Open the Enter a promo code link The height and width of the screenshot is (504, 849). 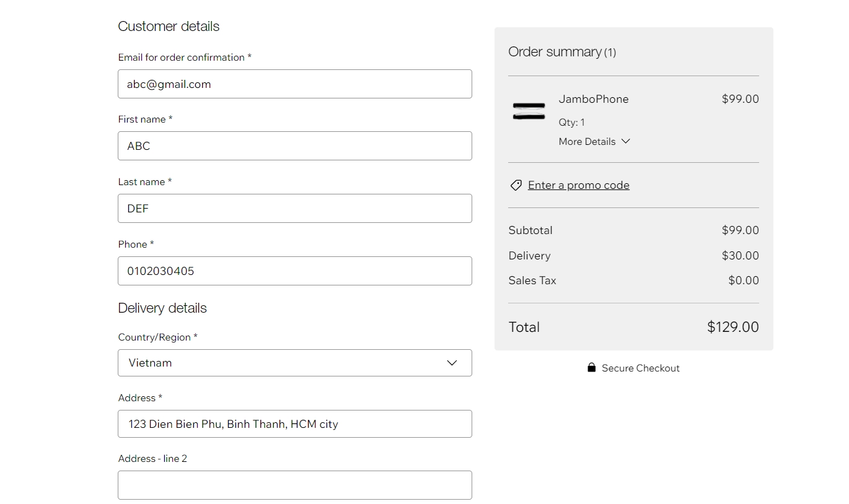coord(578,185)
